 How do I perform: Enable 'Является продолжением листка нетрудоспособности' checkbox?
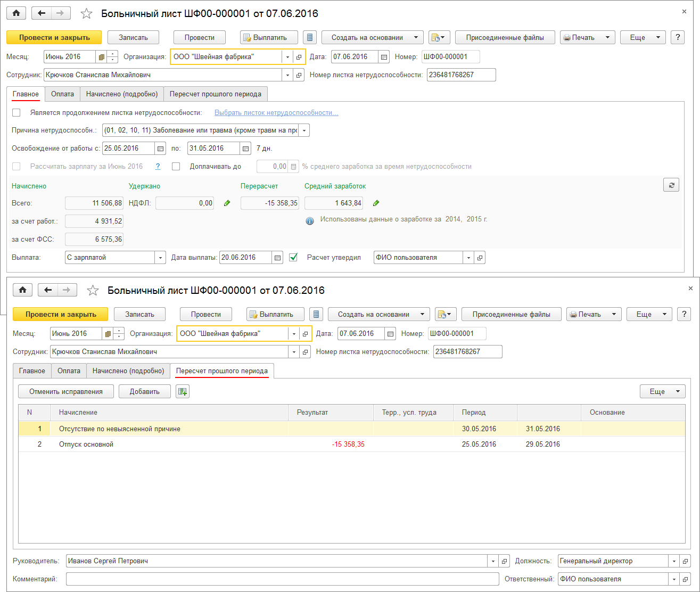(17, 112)
